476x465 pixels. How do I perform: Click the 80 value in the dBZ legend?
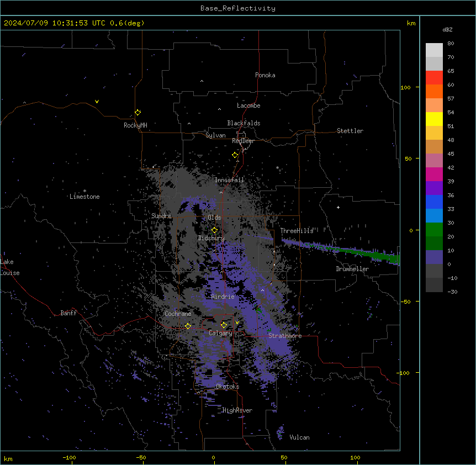[x=451, y=44]
